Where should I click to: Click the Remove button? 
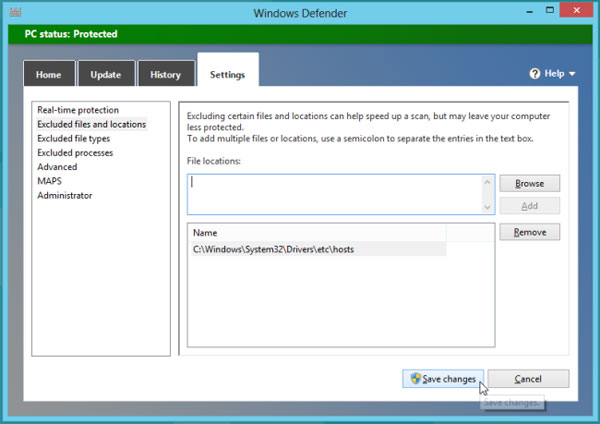pos(529,232)
